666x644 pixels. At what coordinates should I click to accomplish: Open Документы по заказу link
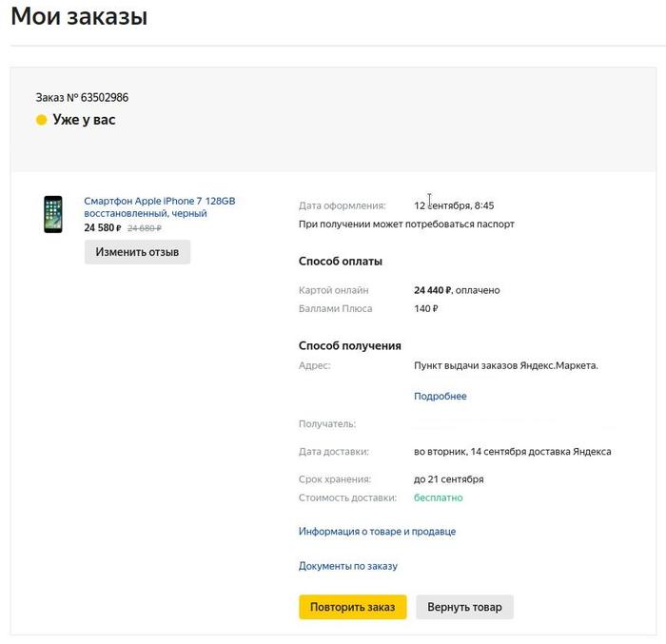pyautogui.click(x=347, y=566)
